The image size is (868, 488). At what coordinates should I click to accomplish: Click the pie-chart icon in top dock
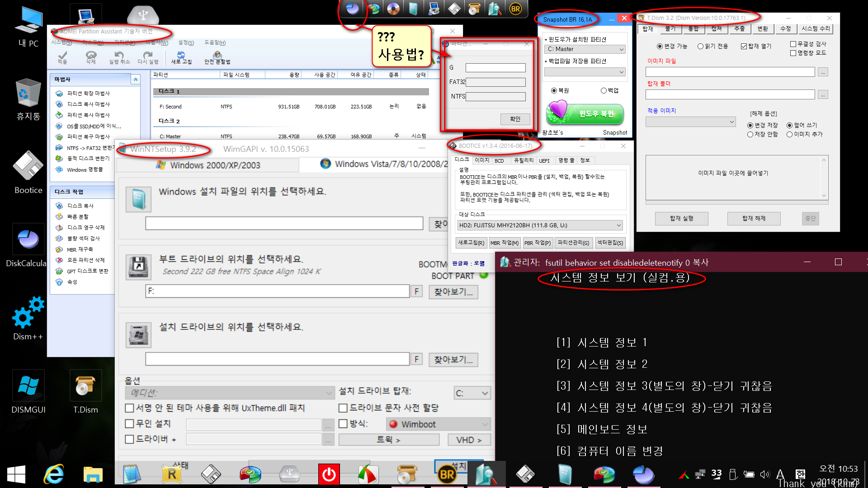coord(352,9)
